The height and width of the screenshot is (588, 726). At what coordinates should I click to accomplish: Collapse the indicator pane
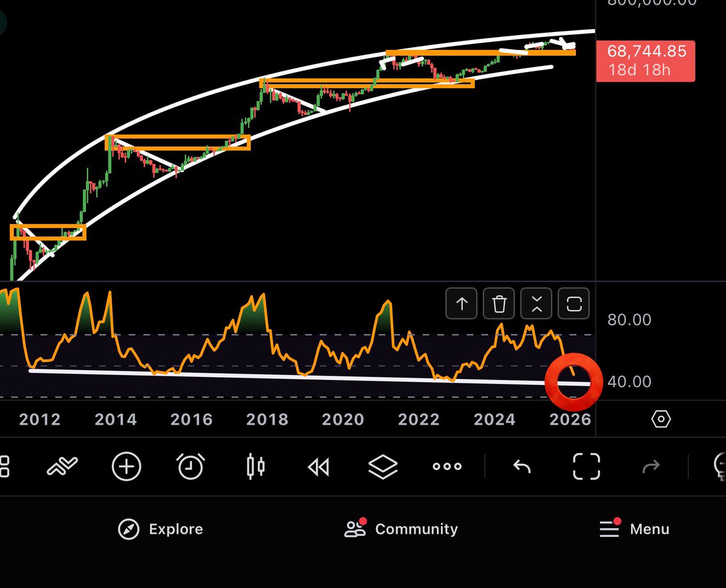click(536, 304)
